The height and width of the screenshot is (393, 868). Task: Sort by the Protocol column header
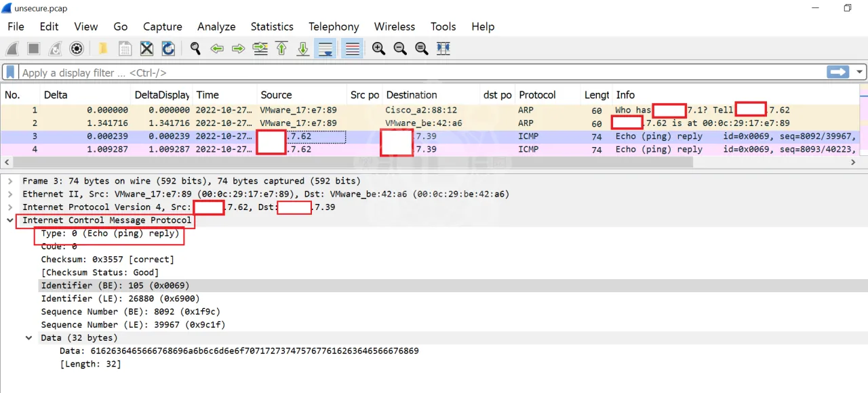549,95
